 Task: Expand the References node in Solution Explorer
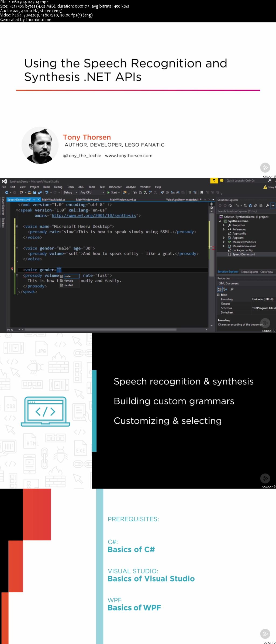tap(224, 229)
